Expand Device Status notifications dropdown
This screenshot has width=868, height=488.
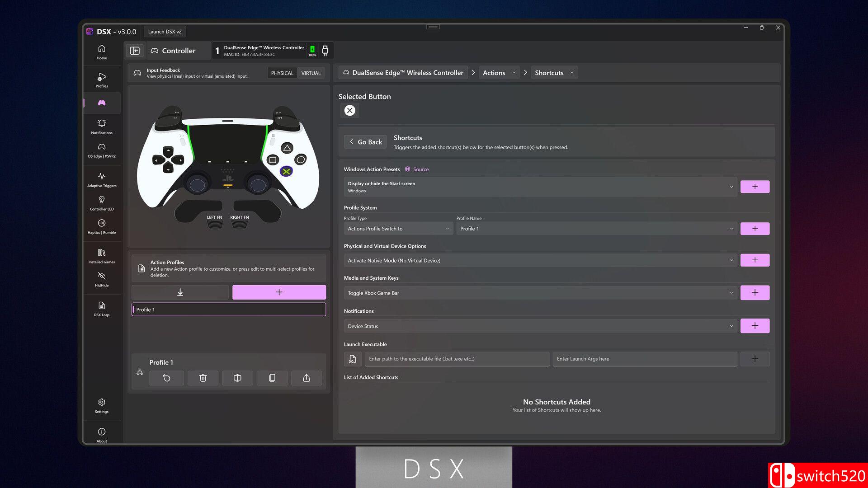point(541,326)
